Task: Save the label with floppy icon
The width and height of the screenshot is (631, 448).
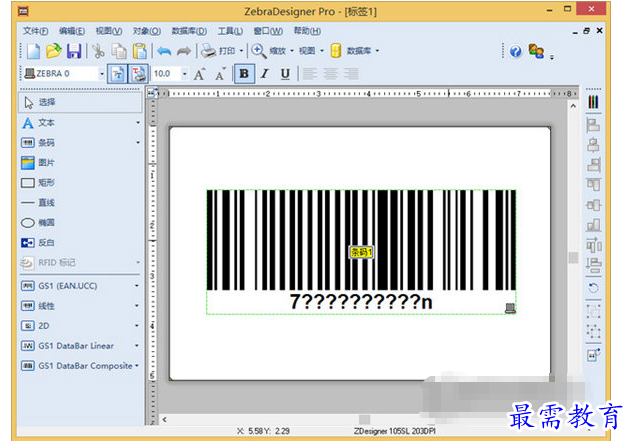Action: click(74, 51)
